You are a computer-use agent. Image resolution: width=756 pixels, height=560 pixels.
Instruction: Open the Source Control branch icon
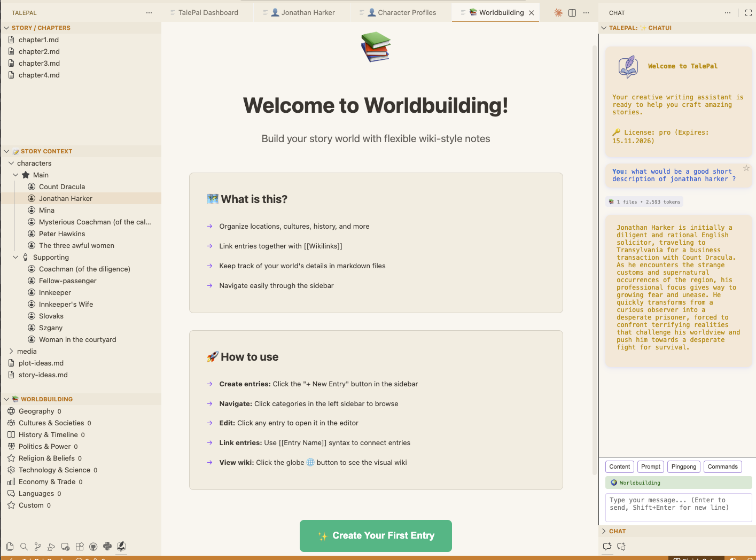coord(37,547)
